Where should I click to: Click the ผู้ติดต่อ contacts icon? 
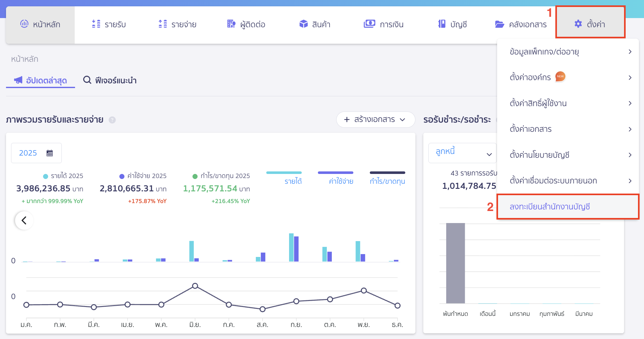(x=231, y=24)
